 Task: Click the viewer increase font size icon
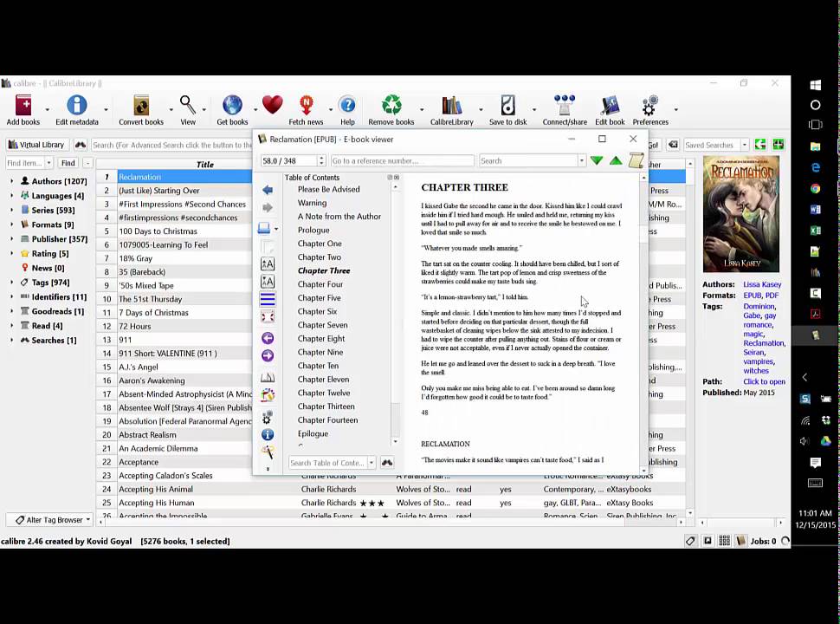pos(268,263)
